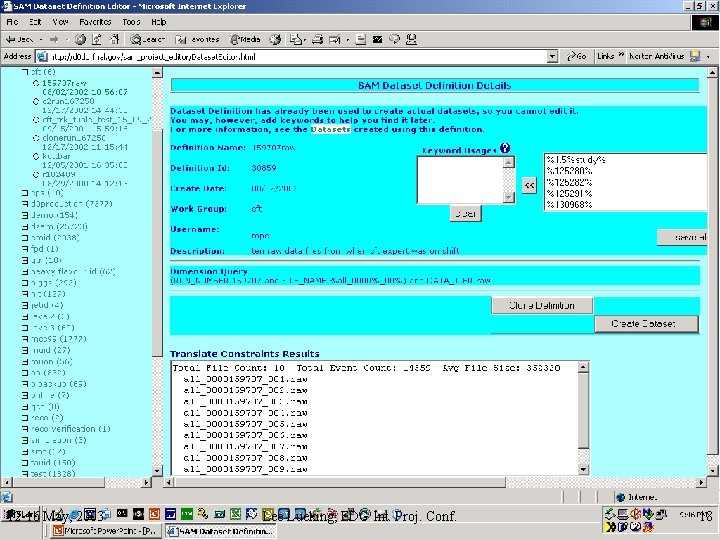Expand the fpd (1) tree group
Viewport: 720px width, 540px height.
click(x=25, y=249)
